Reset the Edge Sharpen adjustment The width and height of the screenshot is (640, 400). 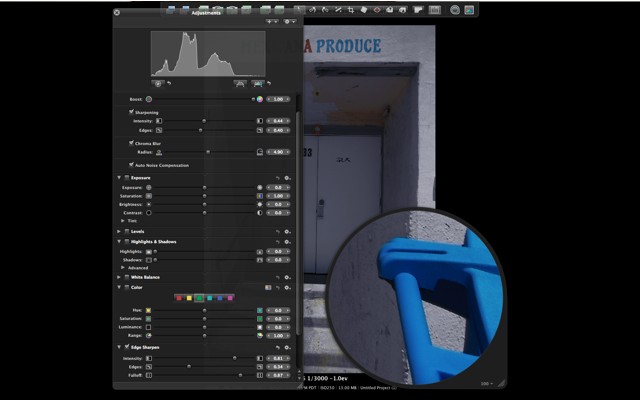278,347
